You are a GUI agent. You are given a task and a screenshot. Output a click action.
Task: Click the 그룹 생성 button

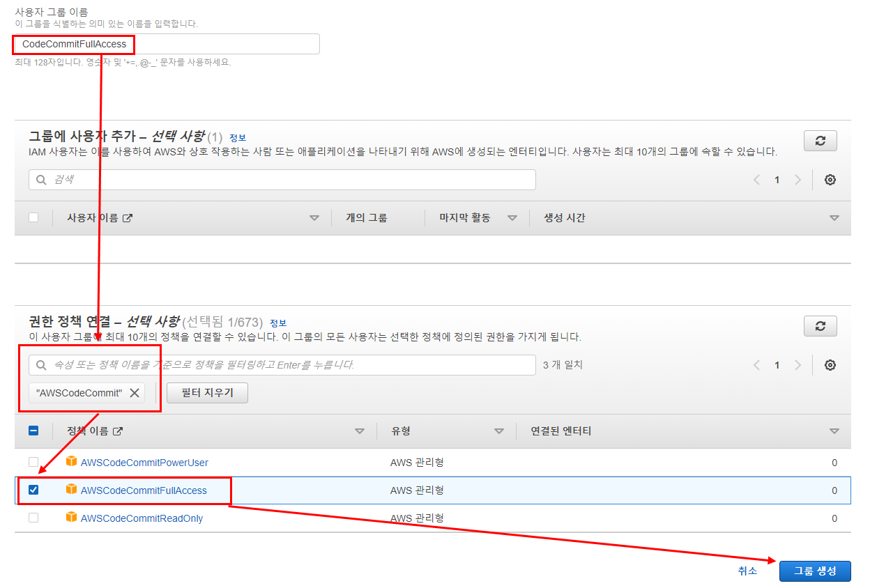coord(815,571)
